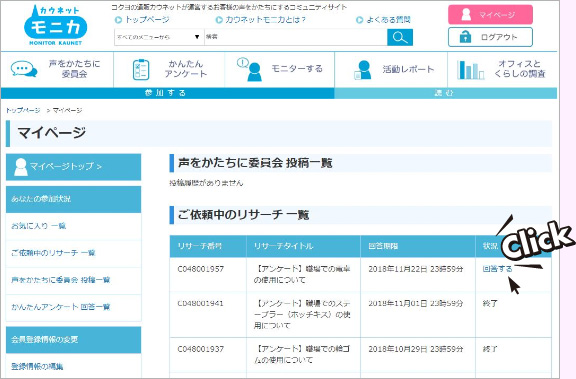Click the checklist icon for かんたんアンケート

(141, 69)
